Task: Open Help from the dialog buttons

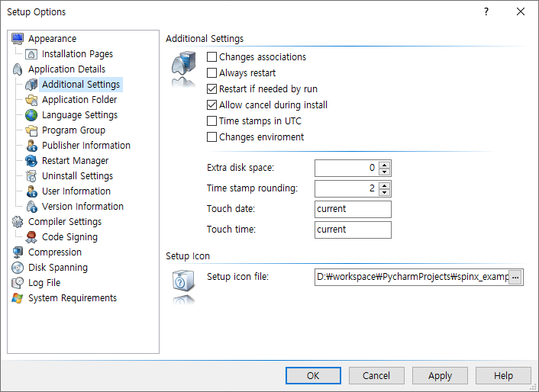Action: pos(503,375)
